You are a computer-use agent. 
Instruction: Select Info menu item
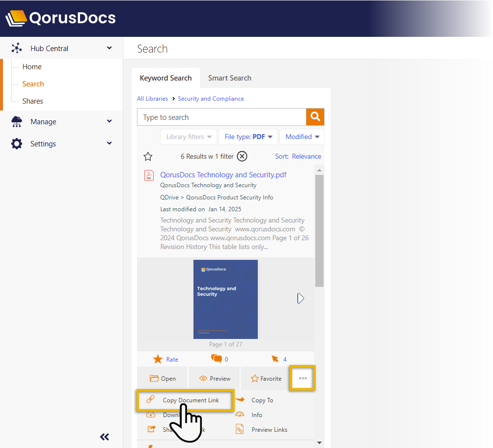tap(256, 415)
